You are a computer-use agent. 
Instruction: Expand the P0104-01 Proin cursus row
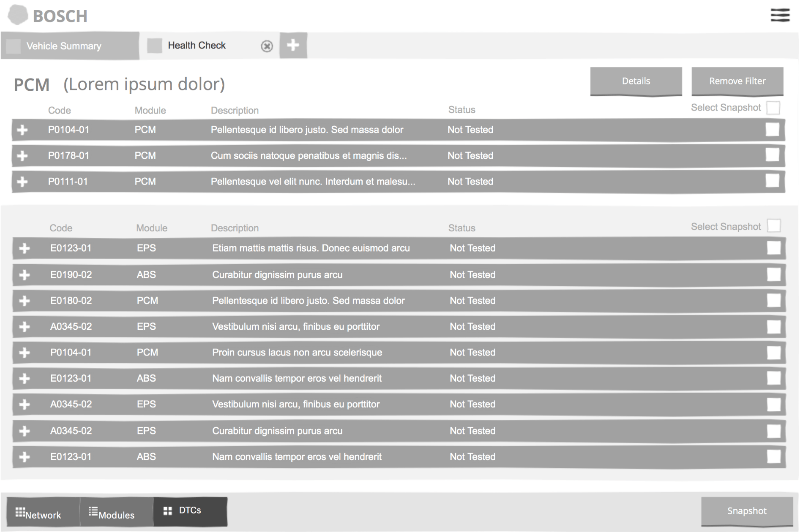click(25, 353)
